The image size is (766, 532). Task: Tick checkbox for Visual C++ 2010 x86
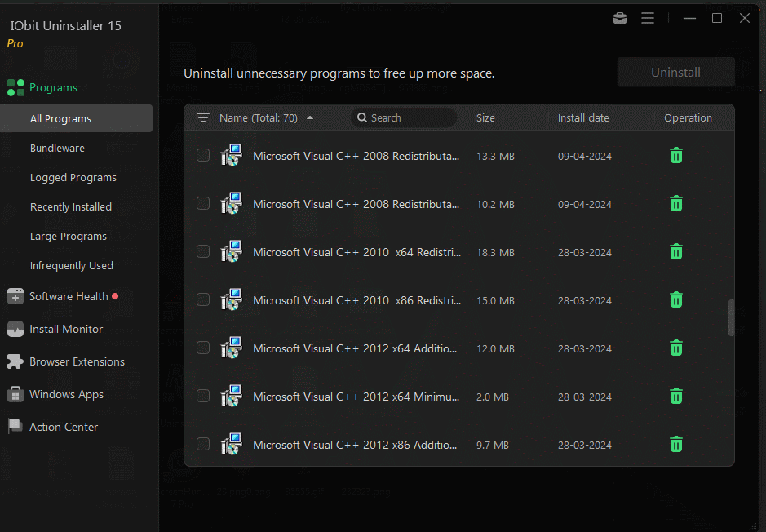[203, 299]
